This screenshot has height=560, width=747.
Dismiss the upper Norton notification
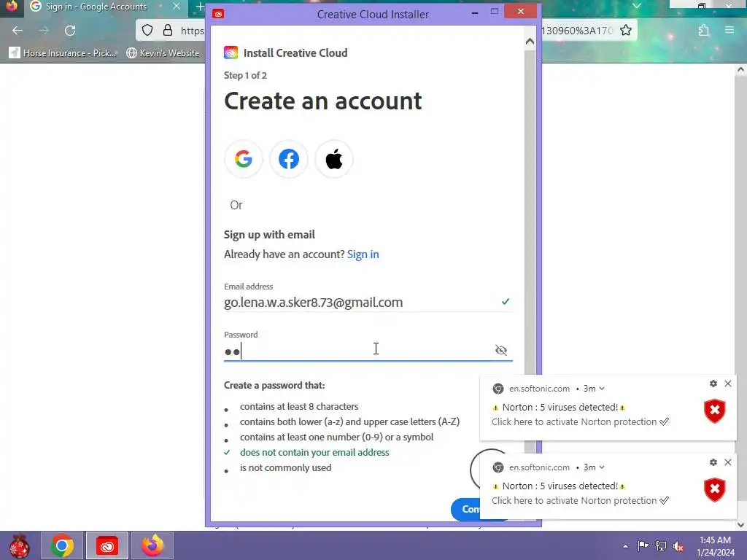pos(728,384)
